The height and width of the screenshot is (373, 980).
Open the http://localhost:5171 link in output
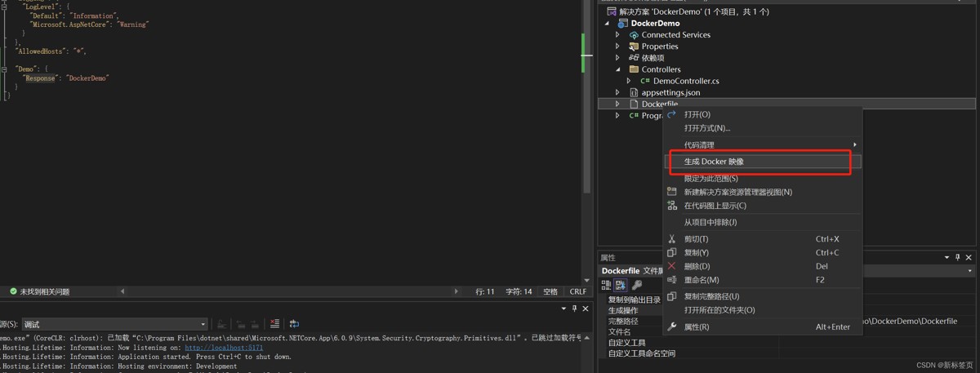pos(224,348)
